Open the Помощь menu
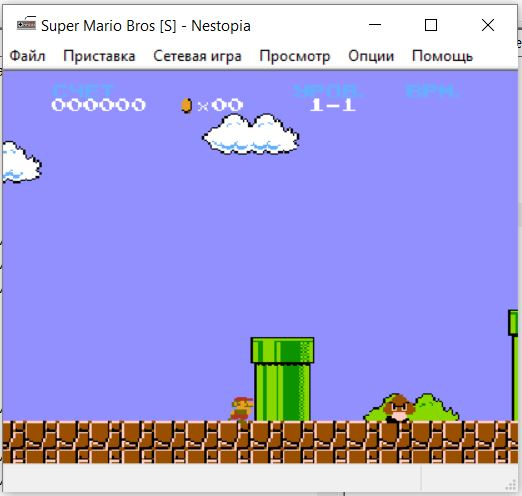Image resolution: width=522 pixels, height=496 pixels. [442, 56]
